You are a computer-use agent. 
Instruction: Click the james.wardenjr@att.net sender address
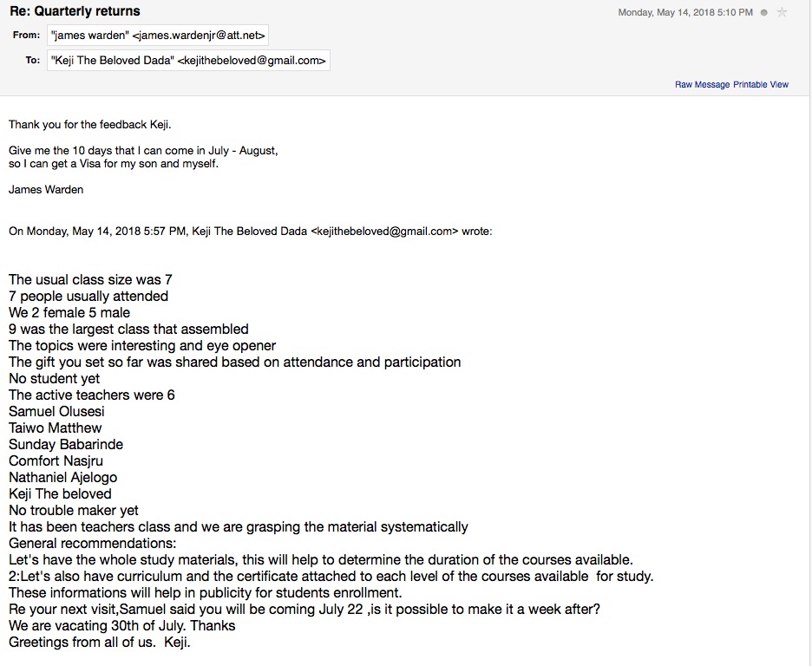coord(200,36)
